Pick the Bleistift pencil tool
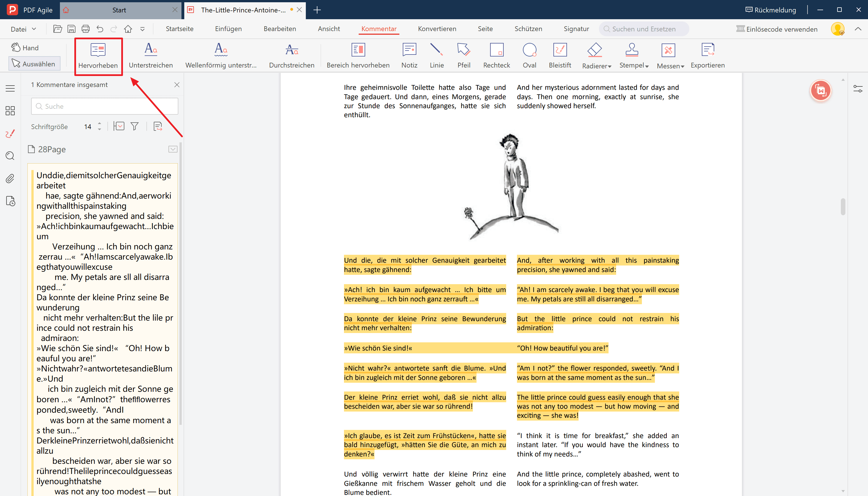The height and width of the screenshot is (496, 868). (x=560, y=56)
